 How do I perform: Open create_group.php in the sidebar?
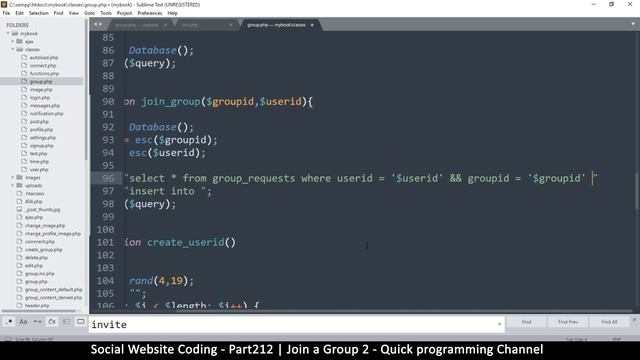pyautogui.click(x=43, y=249)
